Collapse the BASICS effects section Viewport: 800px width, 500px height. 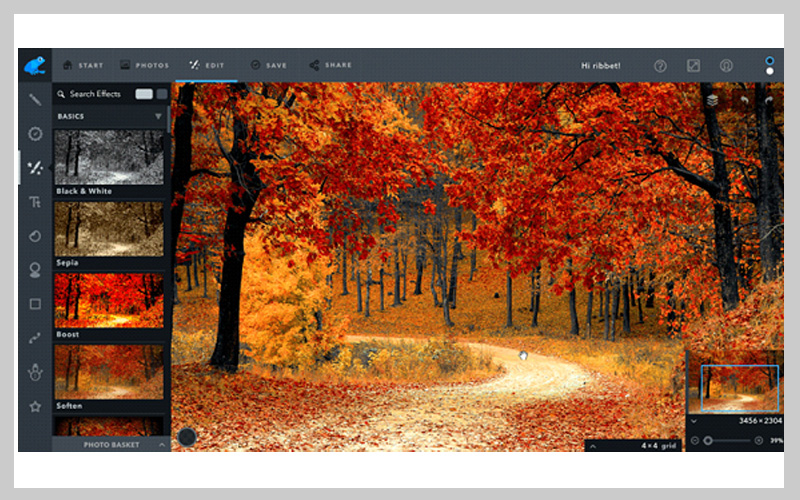[x=158, y=116]
